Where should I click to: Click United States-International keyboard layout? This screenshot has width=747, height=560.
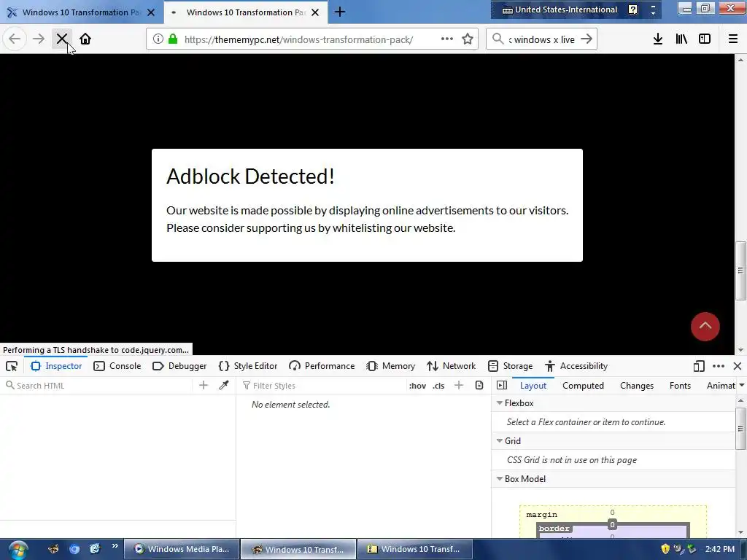(x=560, y=9)
